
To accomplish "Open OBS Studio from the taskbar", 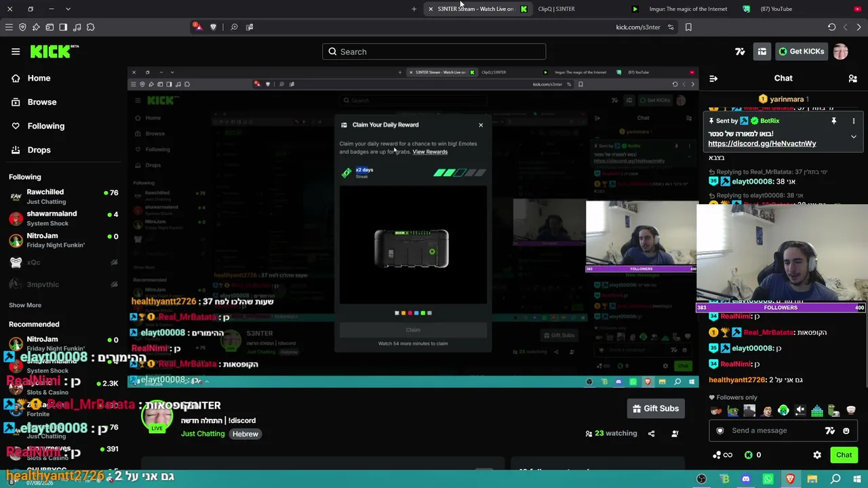I will click(702, 480).
